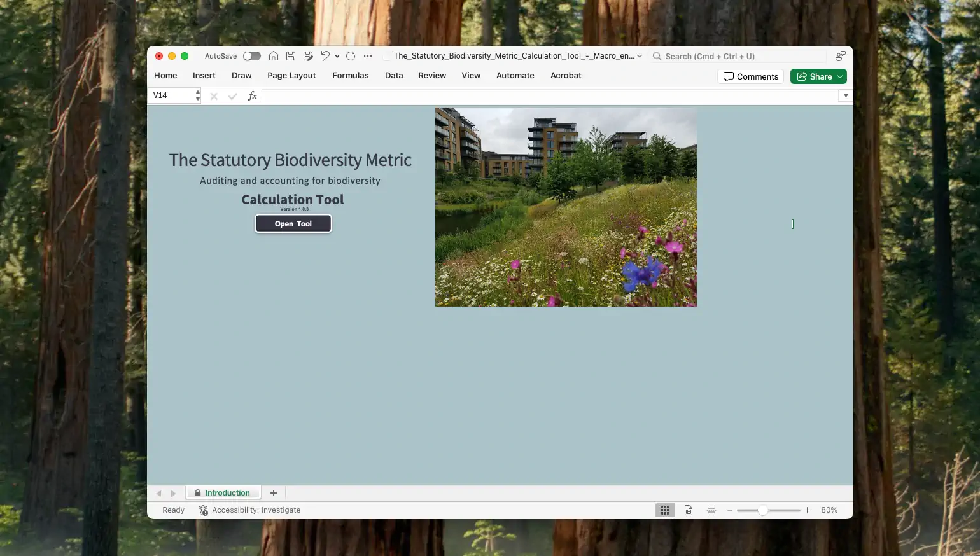Expand the formula bar
This screenshot has height=556, width=980.
(846, 95)
